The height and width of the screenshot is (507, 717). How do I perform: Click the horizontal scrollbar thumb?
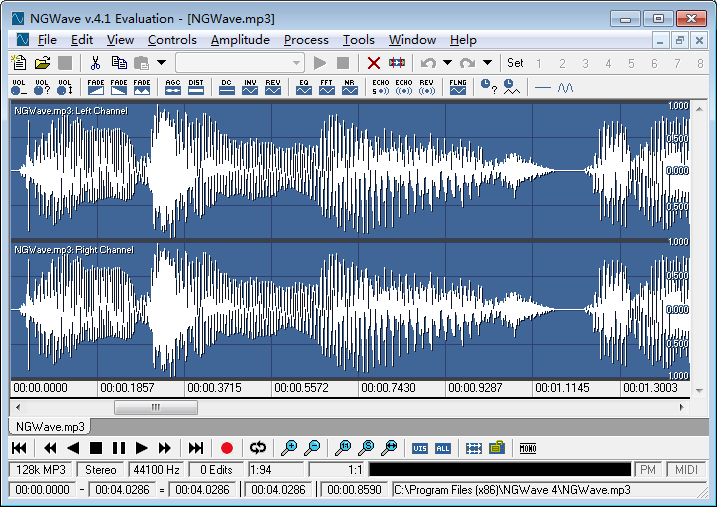coord(156,407)
